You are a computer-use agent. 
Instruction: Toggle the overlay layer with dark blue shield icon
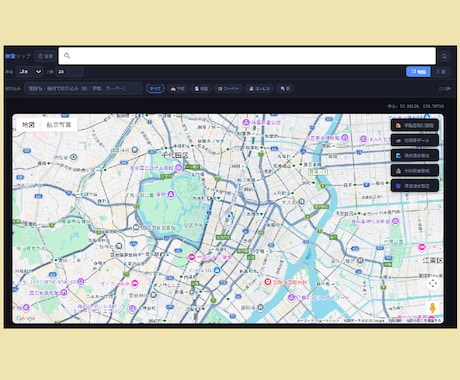pyautogui.click(x=414, y=186)
